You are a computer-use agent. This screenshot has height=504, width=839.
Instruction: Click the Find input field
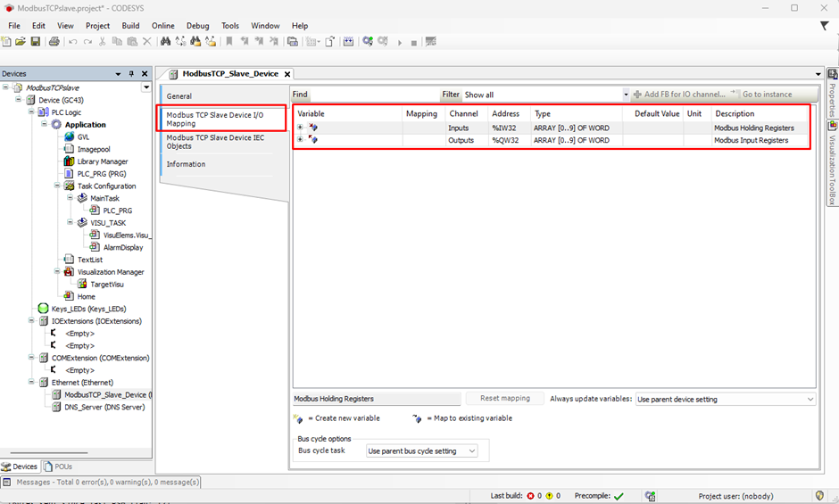tap(374, 95)
